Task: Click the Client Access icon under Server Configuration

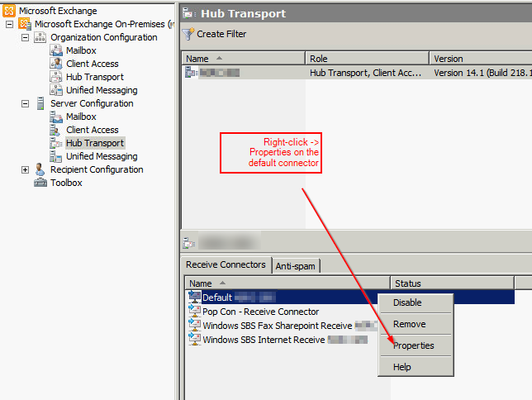Action: [55, 130]
